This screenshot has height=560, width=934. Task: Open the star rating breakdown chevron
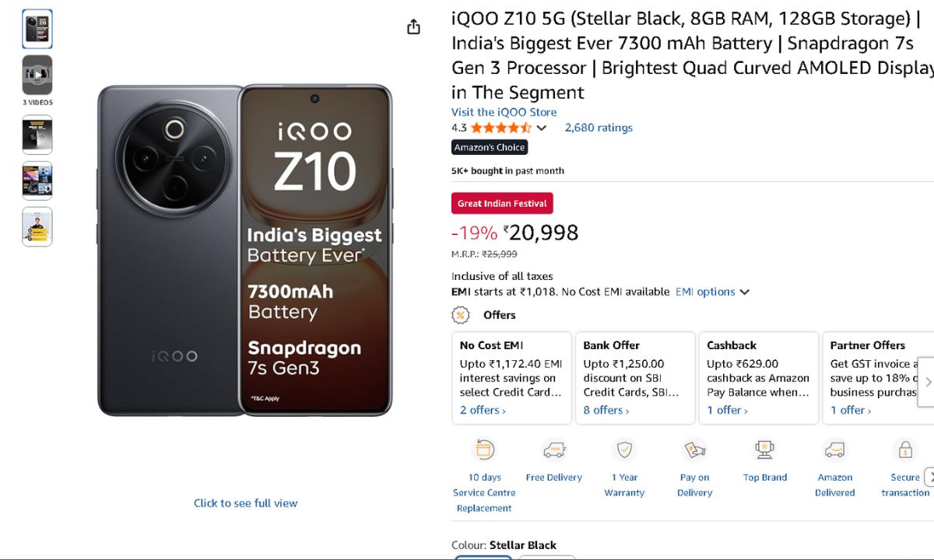tap(542, 128)
